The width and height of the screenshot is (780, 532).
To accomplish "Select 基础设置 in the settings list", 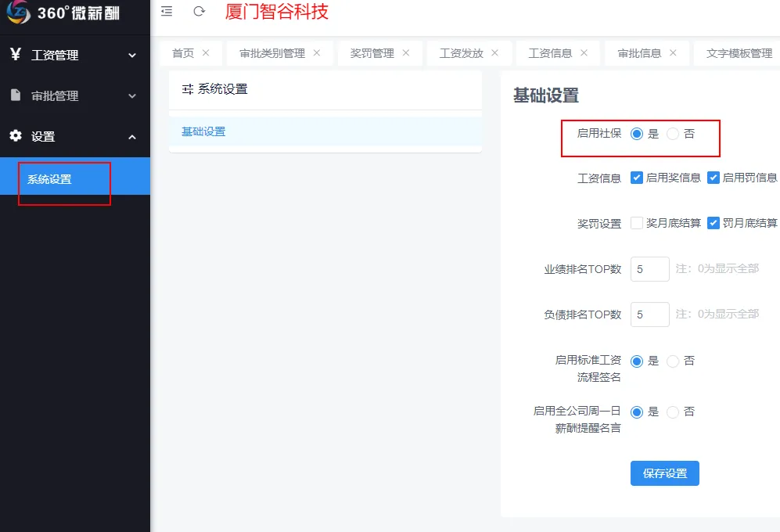I will click(x=203, y=131).
